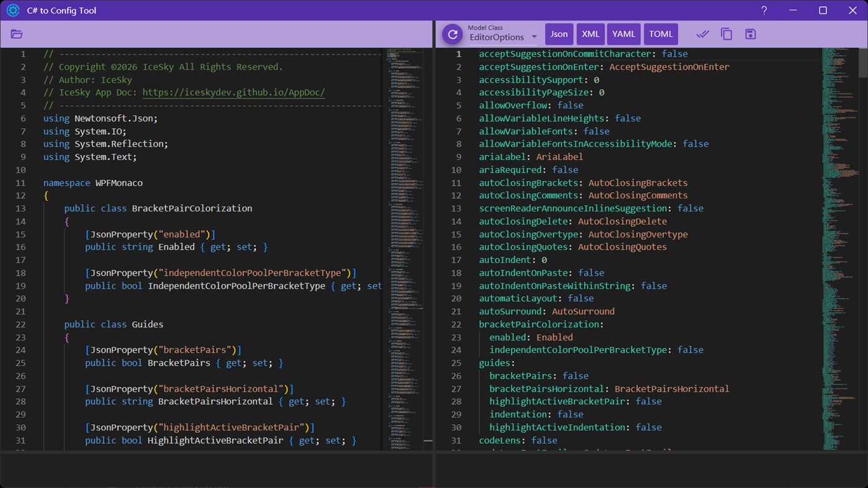The width and height of the screenshot is (868, 488).
Task: Click the '// Author: IceSky' comment
Action: pos(87,80)
